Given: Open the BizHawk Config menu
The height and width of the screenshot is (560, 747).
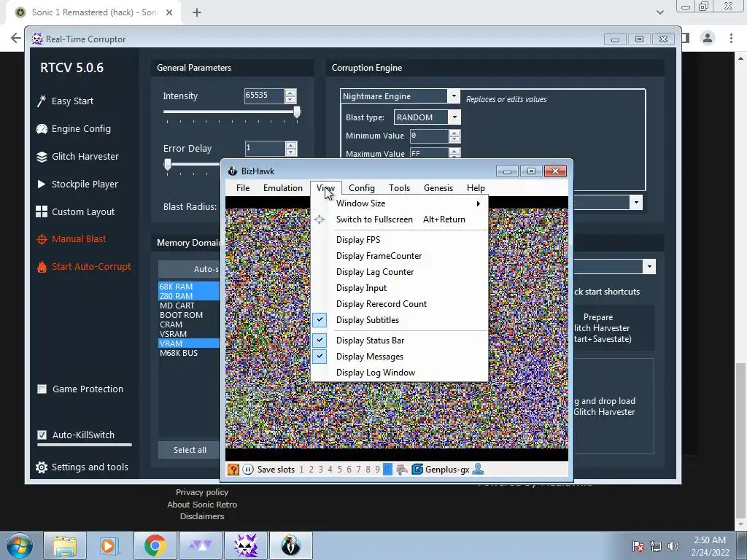Looking at the screenshot, I should (362, 188).
